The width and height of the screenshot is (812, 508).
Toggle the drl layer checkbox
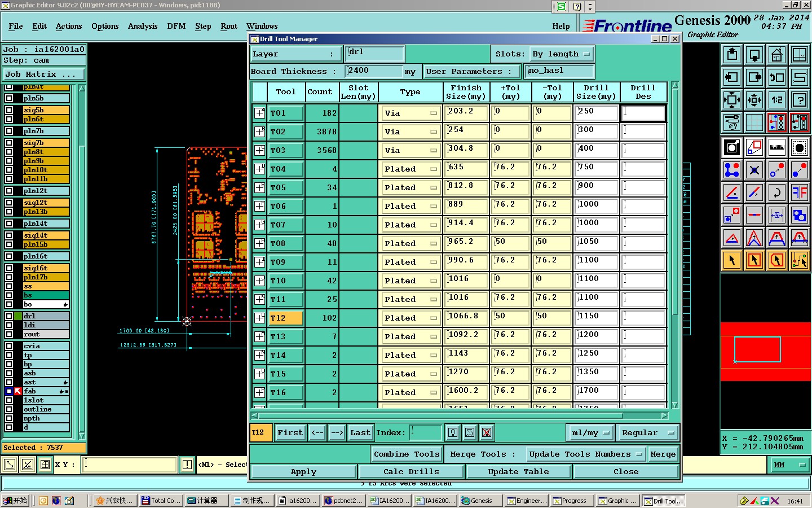click(x=9, y=316)
